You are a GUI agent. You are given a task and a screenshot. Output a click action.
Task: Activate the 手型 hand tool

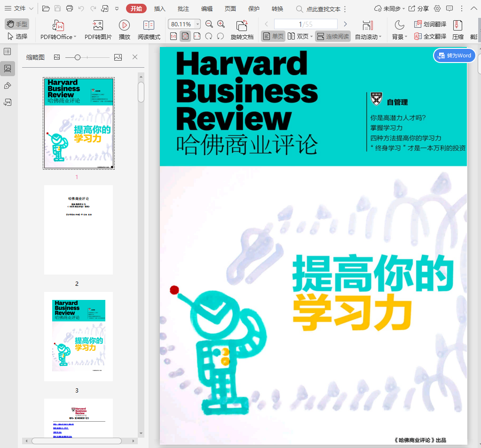(x=17, y=24)
